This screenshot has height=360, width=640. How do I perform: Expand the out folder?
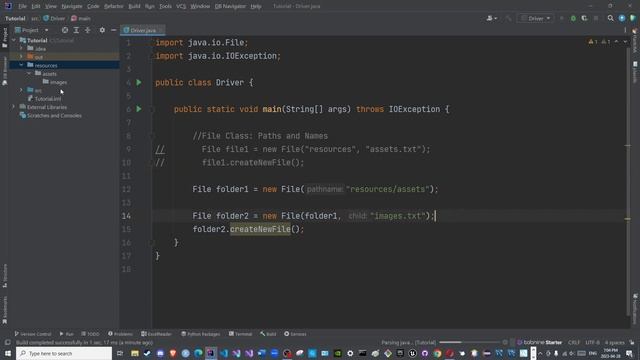pos(21,57)
